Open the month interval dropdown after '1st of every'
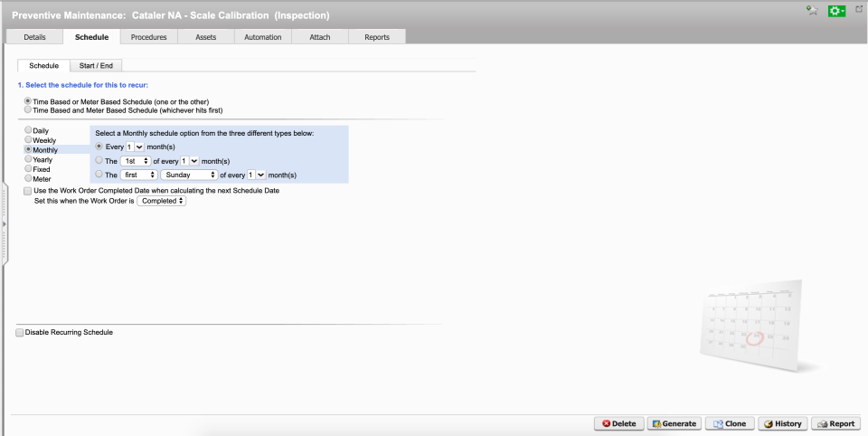 [x=190, y=161]
